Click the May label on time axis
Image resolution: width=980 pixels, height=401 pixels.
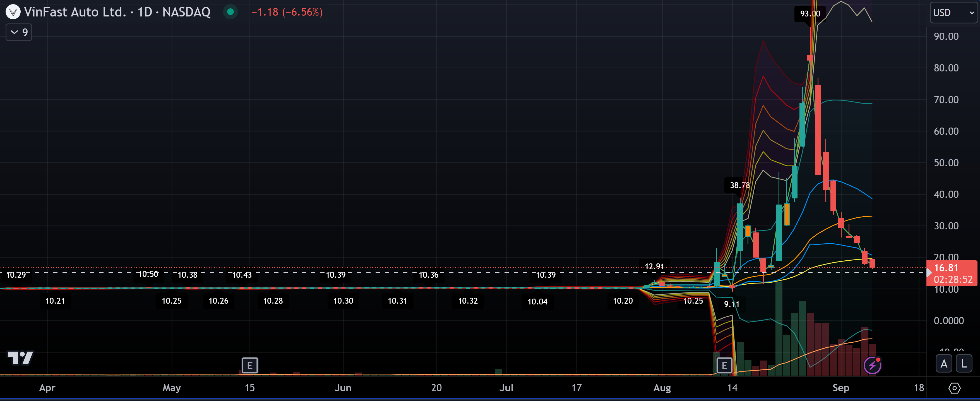pos(172,388)
